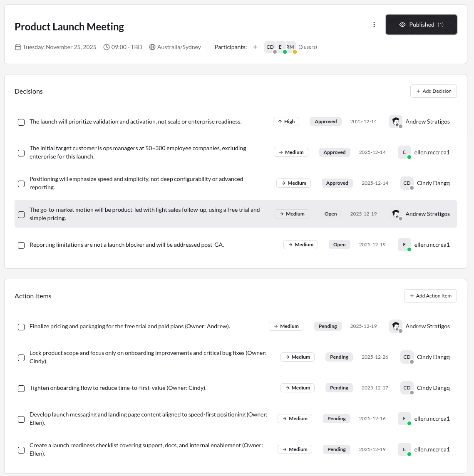Open the three-dot overflow menu near Published
This screenshot has width=474, height=476.
click(x=374, y=25)
